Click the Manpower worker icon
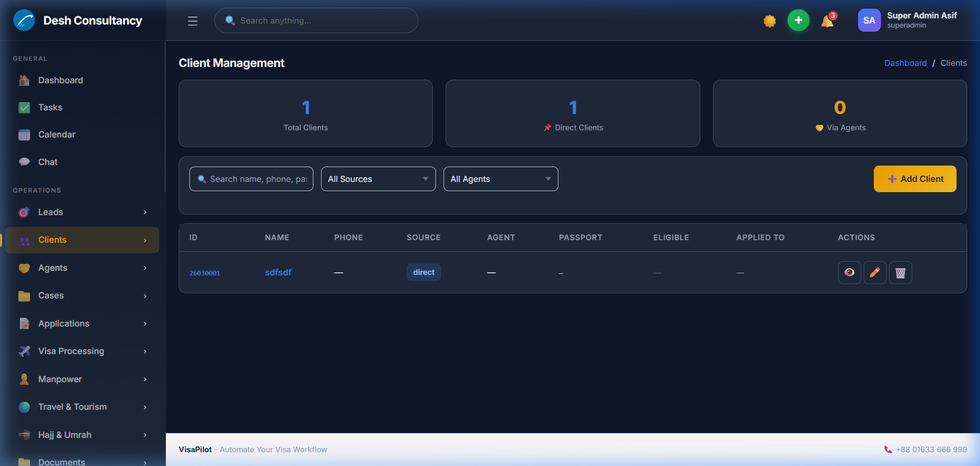The image size is (980, 466). [24, 379]
